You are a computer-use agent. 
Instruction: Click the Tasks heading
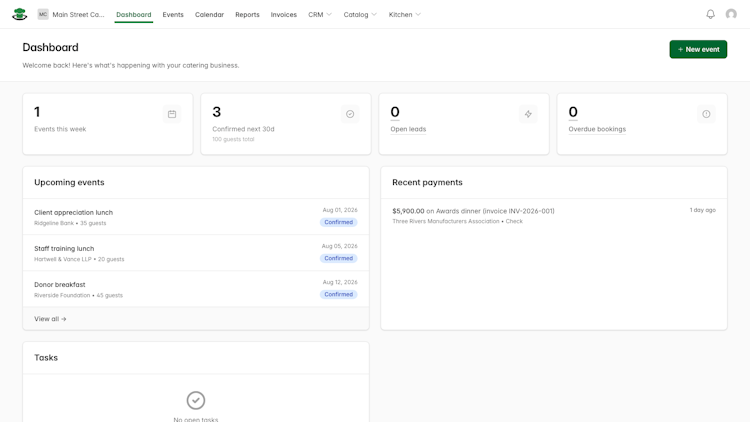[x=46, y=358]
